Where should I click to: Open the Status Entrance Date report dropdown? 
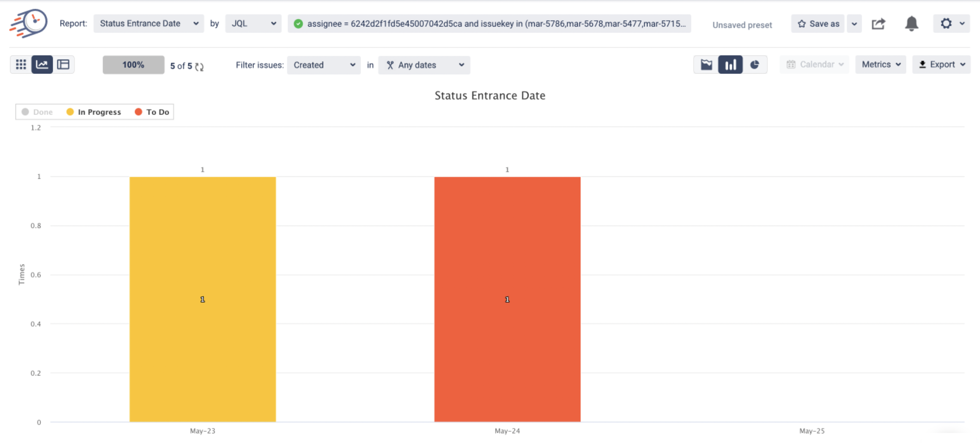pyautogui.click(x=148, y=24)
